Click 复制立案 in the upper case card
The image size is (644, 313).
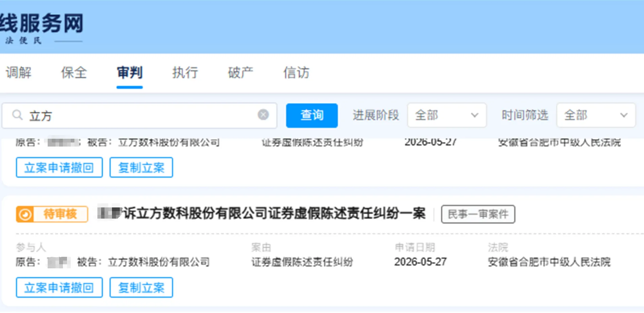(x=141, y=167)
